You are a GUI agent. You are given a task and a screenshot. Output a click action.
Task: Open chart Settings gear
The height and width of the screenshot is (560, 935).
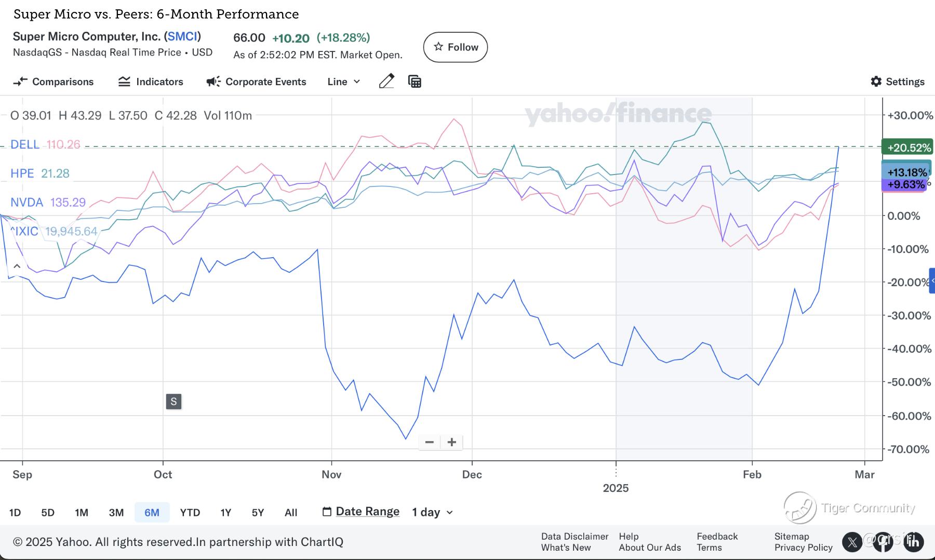pyautogui.click(x=897, y=82)
